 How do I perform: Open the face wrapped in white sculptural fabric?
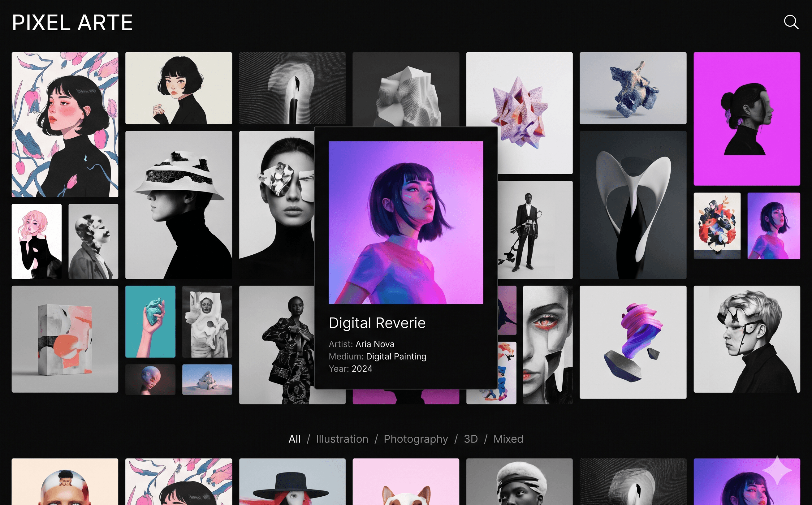[x=207, y=322]
